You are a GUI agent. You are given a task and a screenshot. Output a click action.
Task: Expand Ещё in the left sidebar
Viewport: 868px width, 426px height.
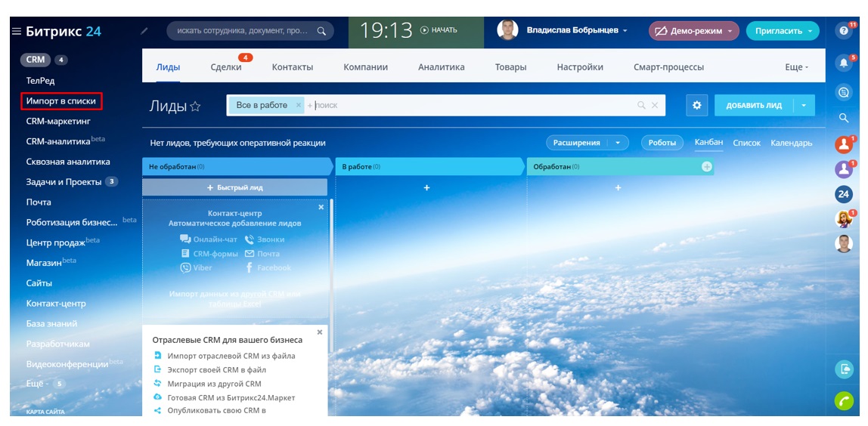point(38,384)
